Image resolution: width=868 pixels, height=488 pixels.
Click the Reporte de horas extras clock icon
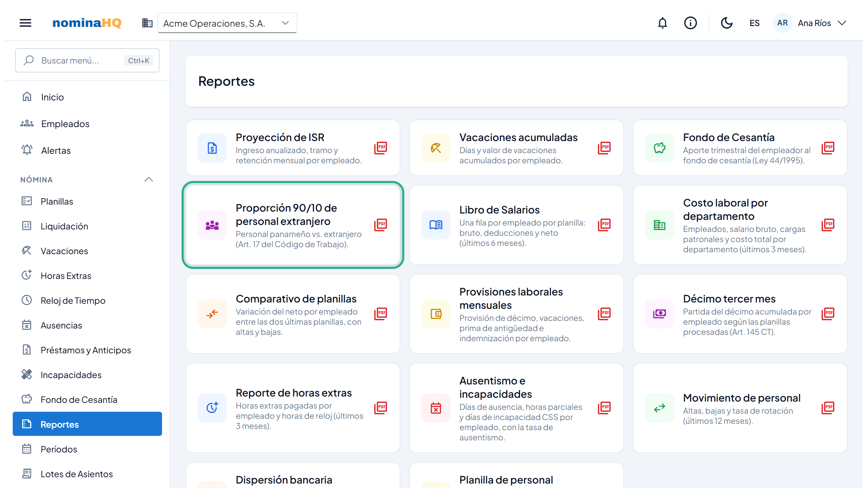point(212,408)
